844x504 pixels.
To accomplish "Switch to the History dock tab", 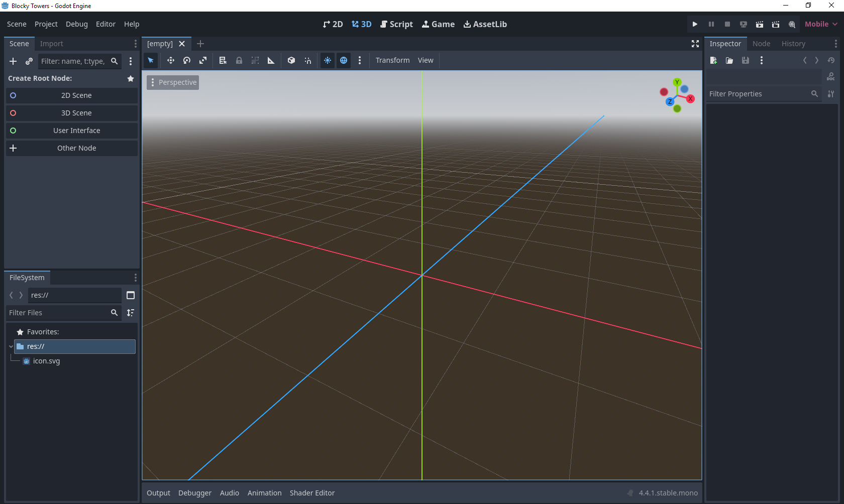I will (793, 44).
